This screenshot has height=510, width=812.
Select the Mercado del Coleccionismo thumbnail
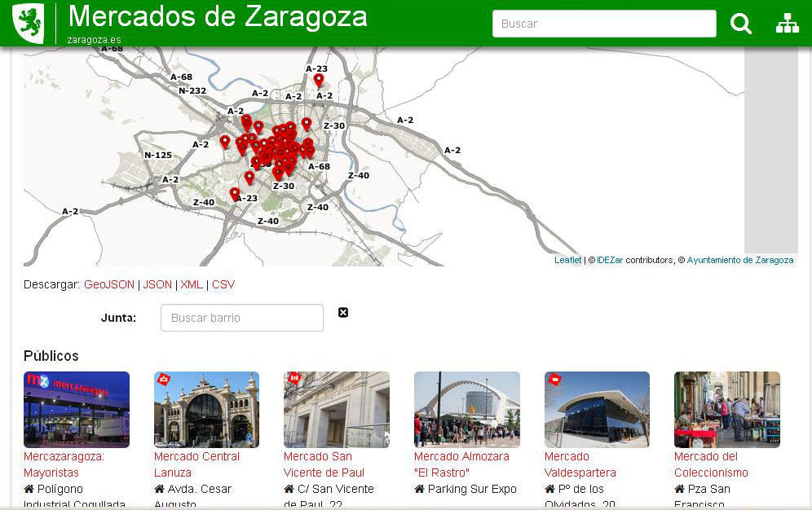tap(726, 409)
